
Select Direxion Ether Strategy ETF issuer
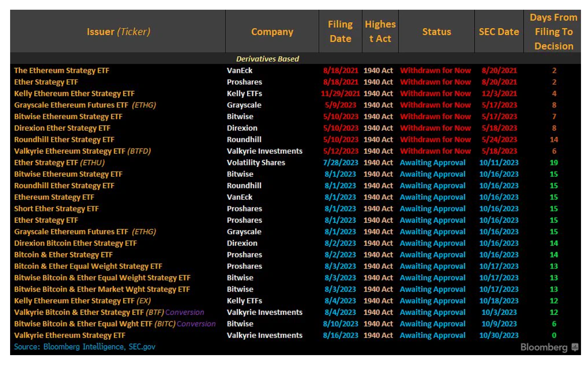62,128
